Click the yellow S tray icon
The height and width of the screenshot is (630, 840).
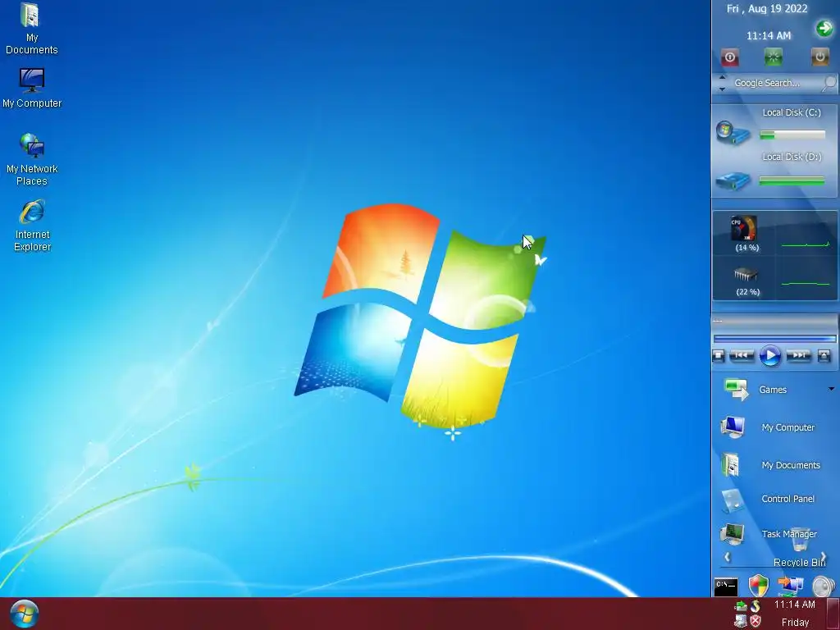click(x=756, y=606)
